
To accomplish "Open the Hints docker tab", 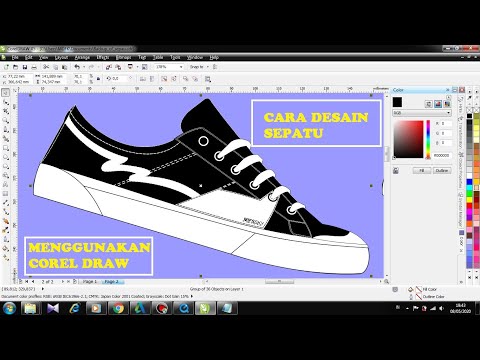I will 461,105.
